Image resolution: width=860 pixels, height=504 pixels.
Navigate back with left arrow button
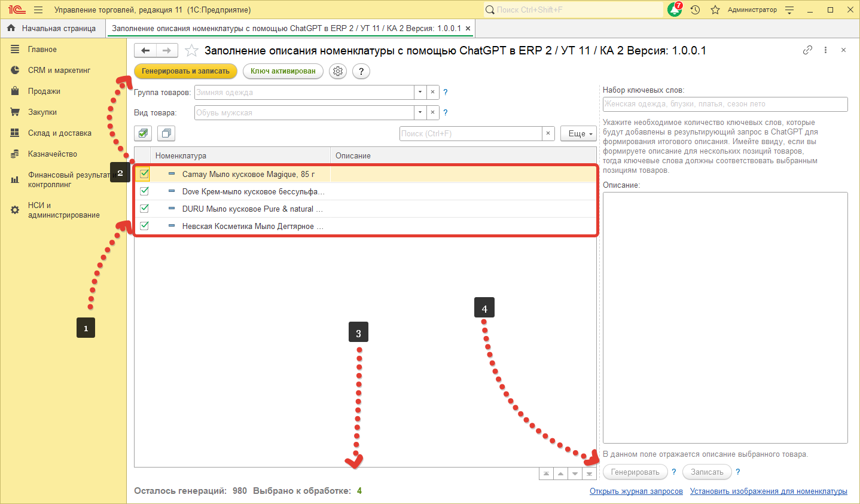click(x=145, y=51)
